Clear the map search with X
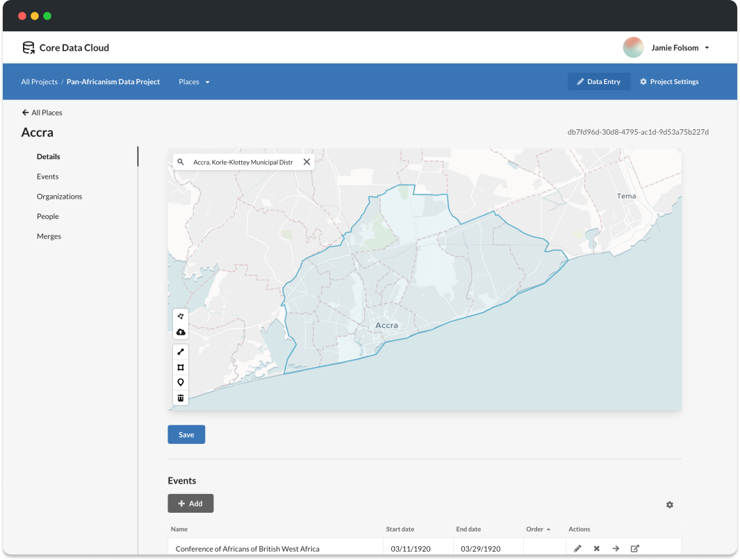 coord(306,162)
